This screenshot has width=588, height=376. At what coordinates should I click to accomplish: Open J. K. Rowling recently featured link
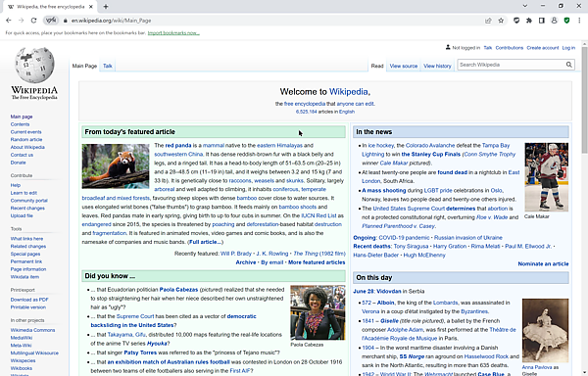point(272,254)
